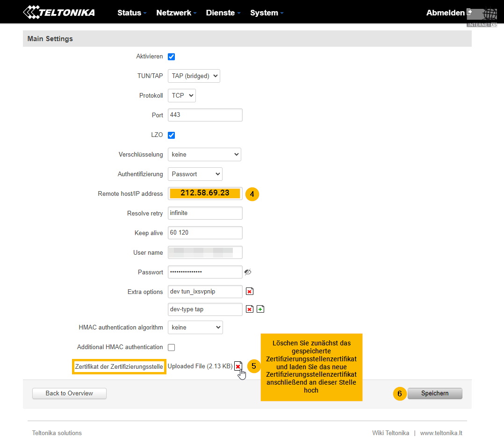Remove the 'dev tun_ixsvpnip' extra option
Viewport: 504px width, 444px height.
click(250, 291)
